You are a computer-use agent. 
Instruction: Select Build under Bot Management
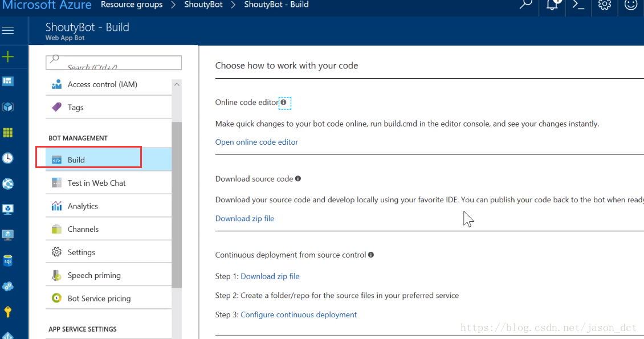coord(108,160)
